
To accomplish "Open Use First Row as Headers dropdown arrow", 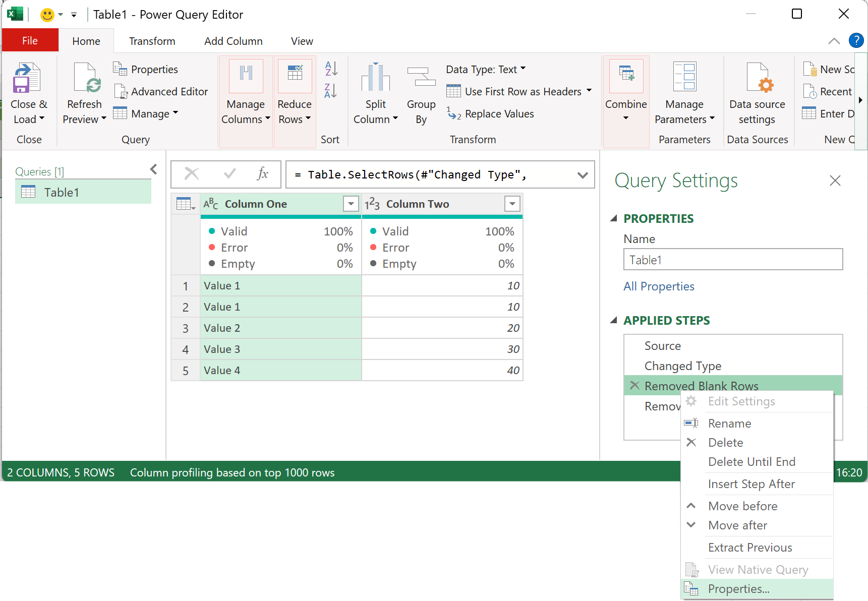I will [x=589, y=91].
